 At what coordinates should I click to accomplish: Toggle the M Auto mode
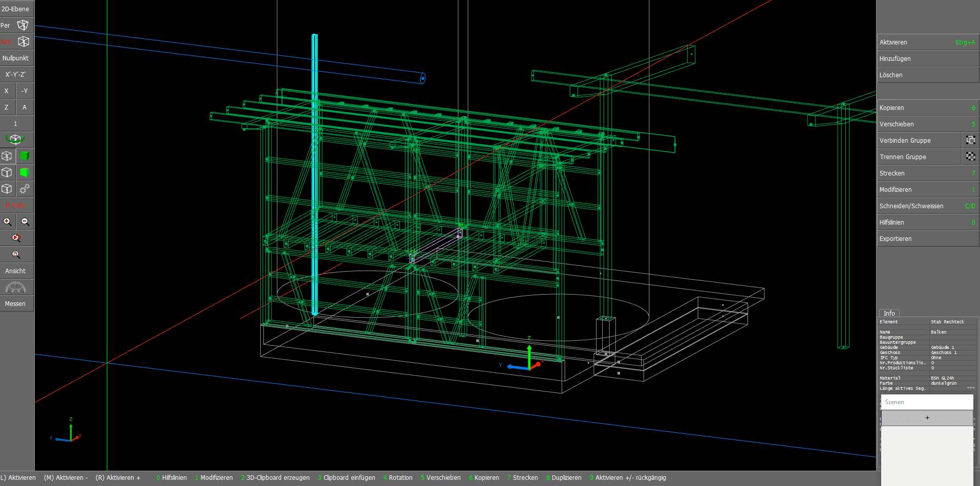point(15,205)
